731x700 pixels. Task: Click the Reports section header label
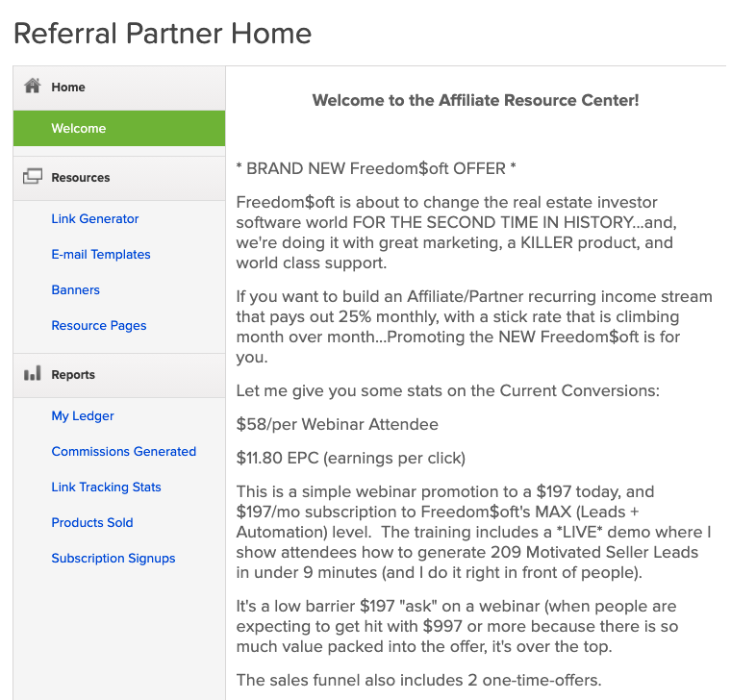(73, 375)
